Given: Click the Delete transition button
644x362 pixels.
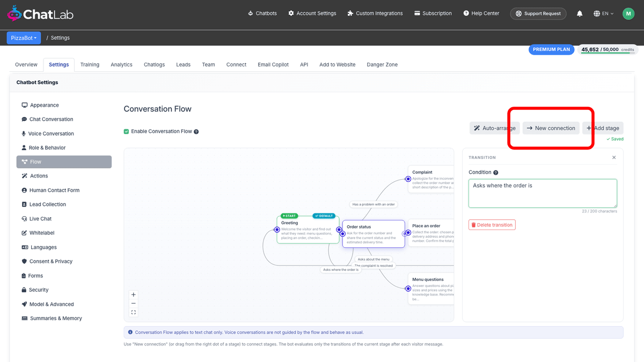Looking at the screenshot, I should coord(492,225).
